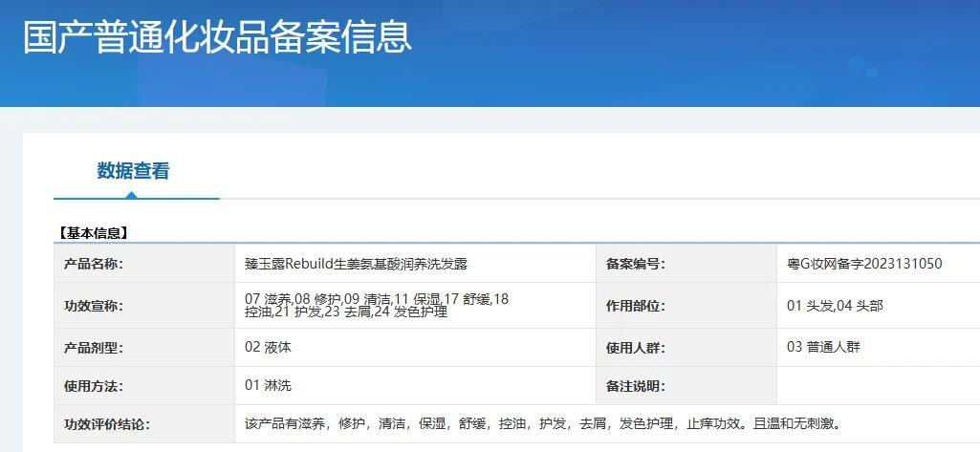Select the efficacy claims text starting 07 滋养

377,306
